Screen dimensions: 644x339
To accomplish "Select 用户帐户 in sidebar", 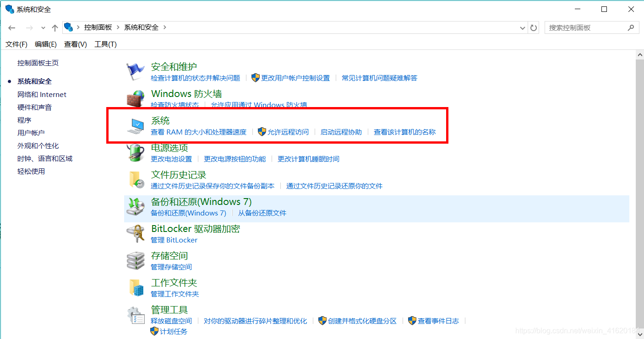I will 31,133.
